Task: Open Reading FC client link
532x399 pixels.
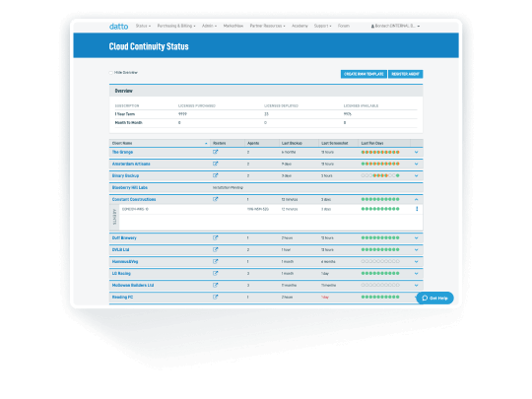Action: click(122, 298)
